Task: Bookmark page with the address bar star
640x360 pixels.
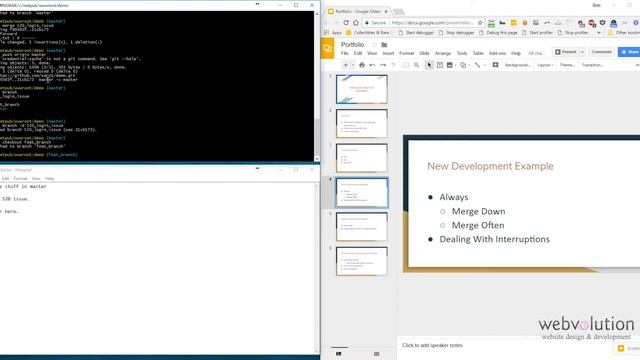Action: coord(480,23)
